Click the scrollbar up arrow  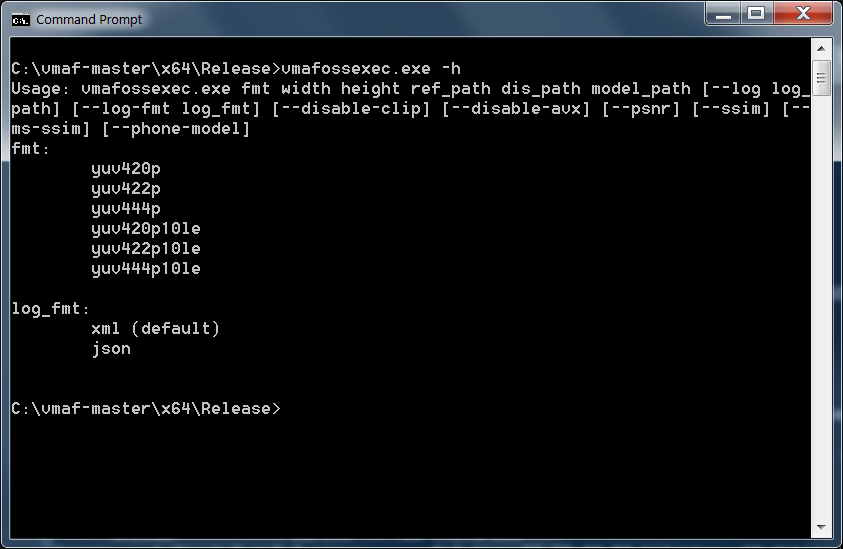[821, 48]
